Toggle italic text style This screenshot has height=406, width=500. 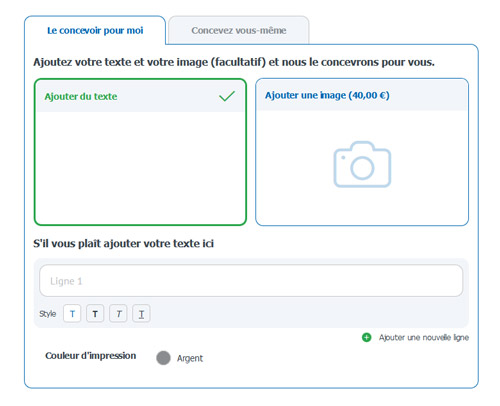click(x=118, y=314)
